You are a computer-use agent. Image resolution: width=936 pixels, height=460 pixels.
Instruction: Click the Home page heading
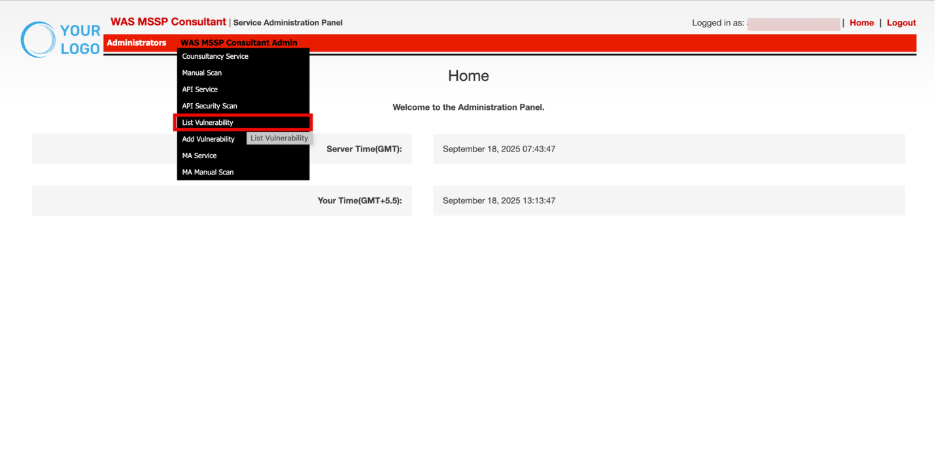(x=469, y=76)
